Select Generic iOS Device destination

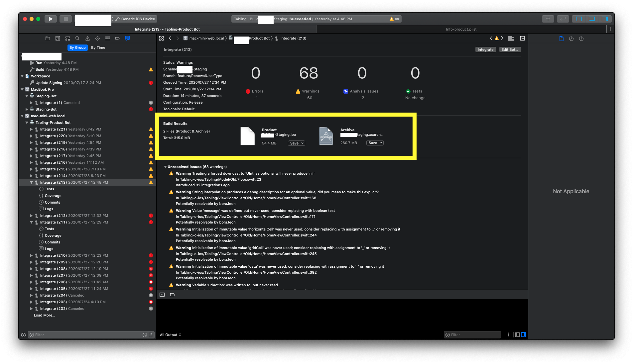pos(136,19)
